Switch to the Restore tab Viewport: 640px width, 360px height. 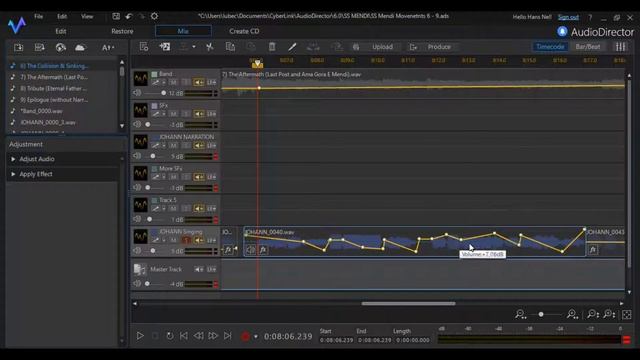coord(122,31)
